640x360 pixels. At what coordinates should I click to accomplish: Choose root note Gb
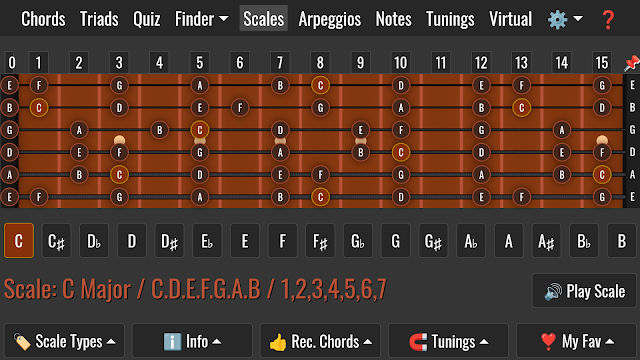coord(358,241)
